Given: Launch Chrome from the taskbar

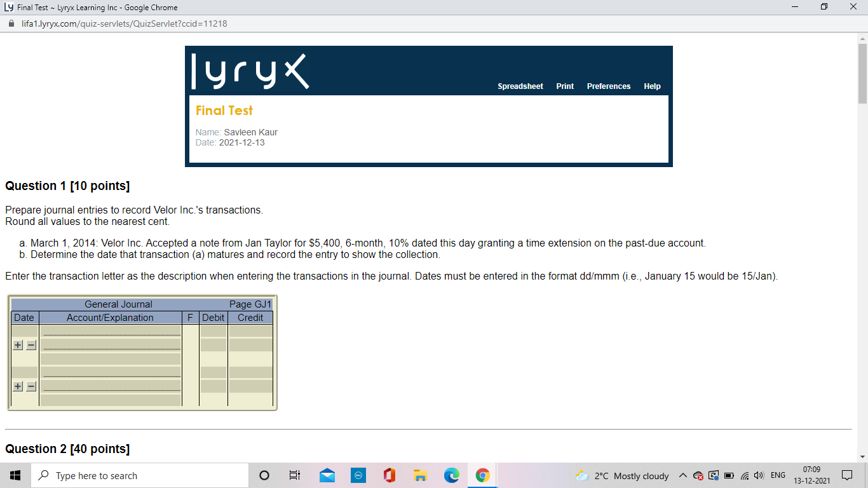Looking at the screenshot, I should pos(482,475).
